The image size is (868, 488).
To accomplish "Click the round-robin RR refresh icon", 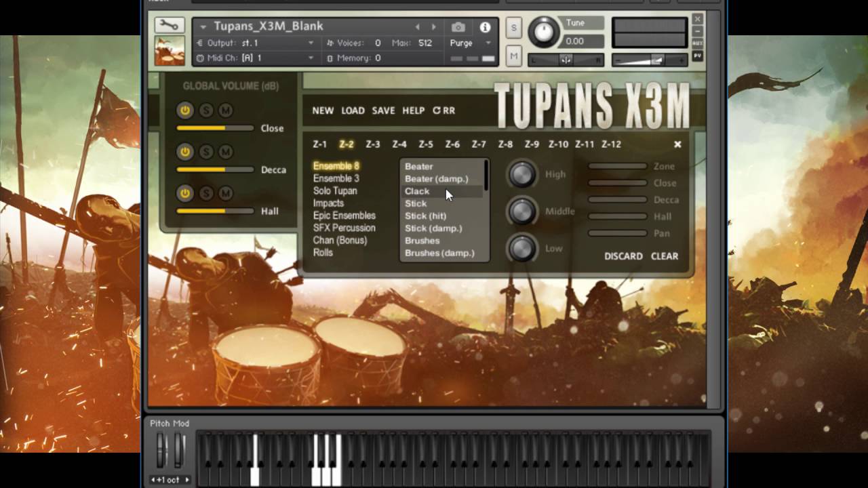I will click(444, 110).
